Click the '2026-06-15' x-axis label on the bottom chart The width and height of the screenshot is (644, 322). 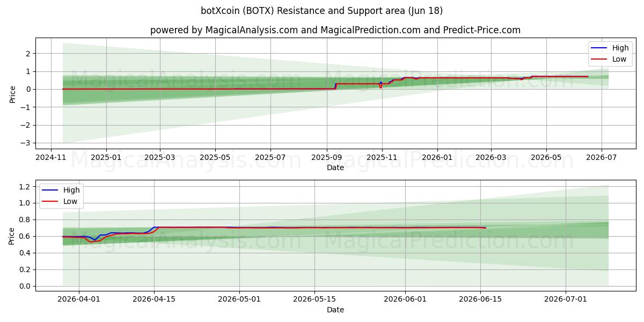[x=480, y=300]
